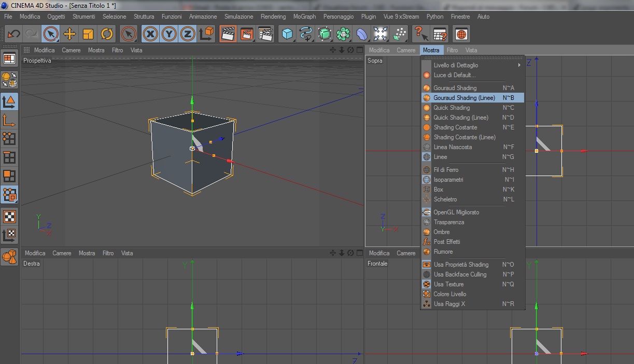This screenshot has height=364, width=634.
Task: Enable Texture mode in left sidebar
Action: pos(9,216)
